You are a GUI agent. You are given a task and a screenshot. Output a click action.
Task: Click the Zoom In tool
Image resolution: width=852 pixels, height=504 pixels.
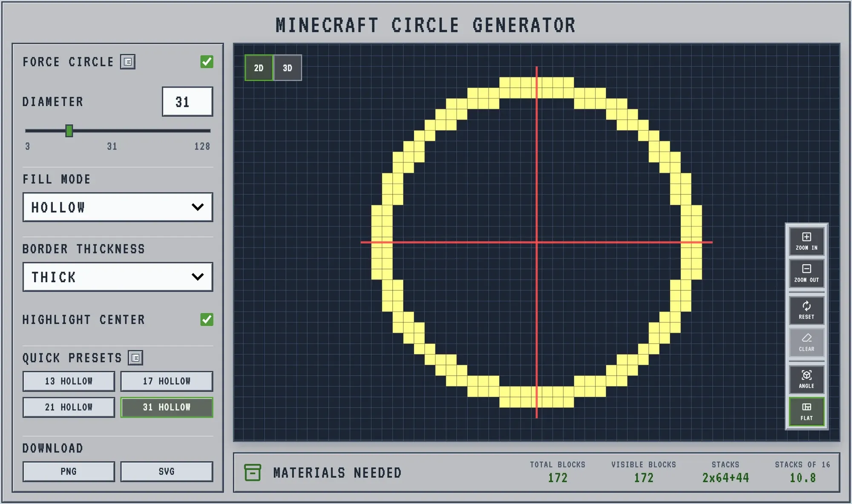(x=806, y=241)
